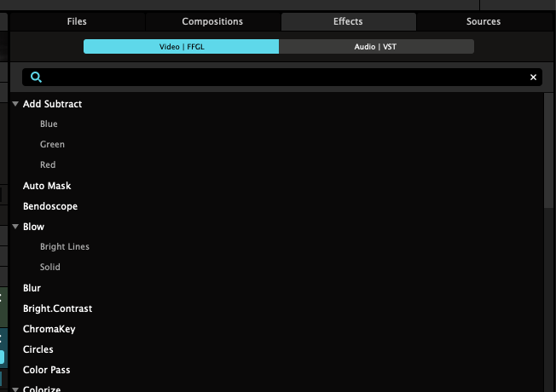Viewport: 556px width, 392px height.
Task: Select Add Subtract effect
Action: click(x=53, y=104)
